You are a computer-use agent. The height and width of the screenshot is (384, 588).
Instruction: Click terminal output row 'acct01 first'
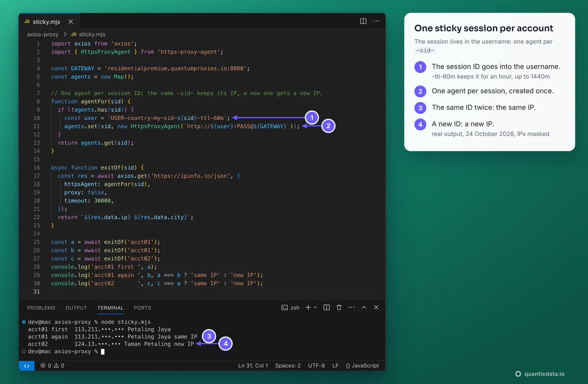(99, 329)
